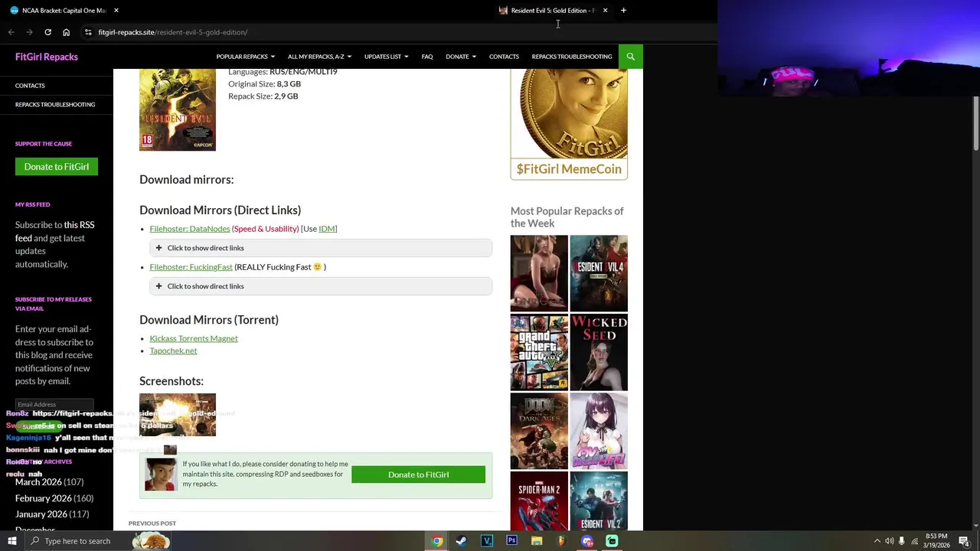Open Filehoster: DataNodes link
This screenshot has width=980, height=551.
[x=190, y=229]
